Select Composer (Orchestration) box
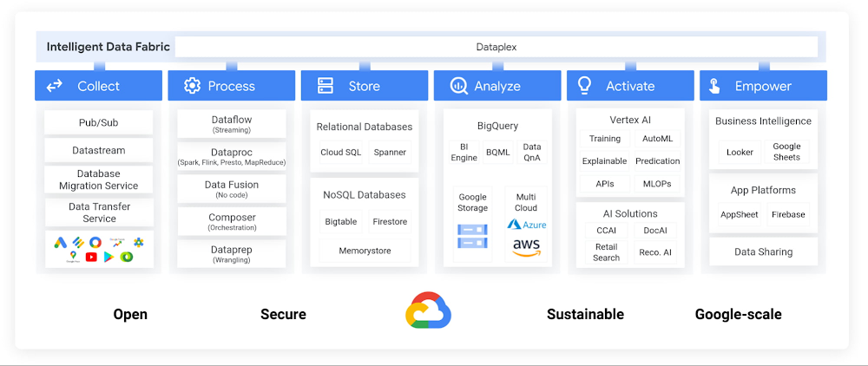The width and height of the screenshot is (868, 366). click(232, 222)
